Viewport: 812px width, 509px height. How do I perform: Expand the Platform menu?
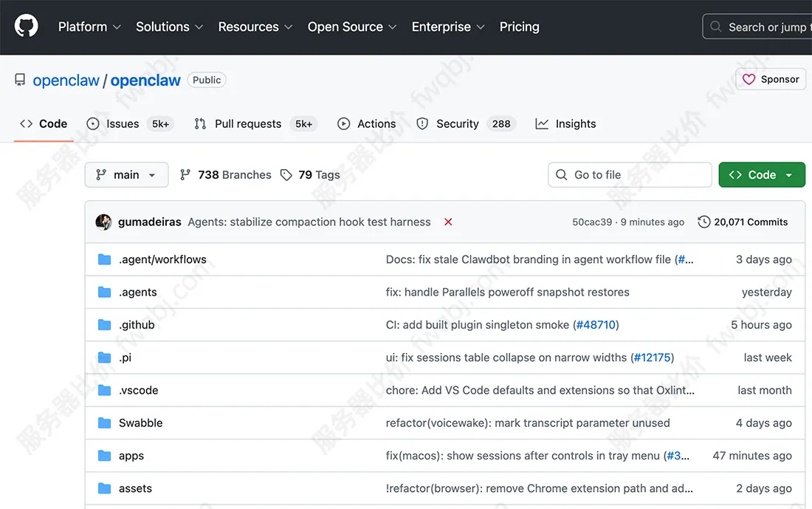tap(89, 27)
